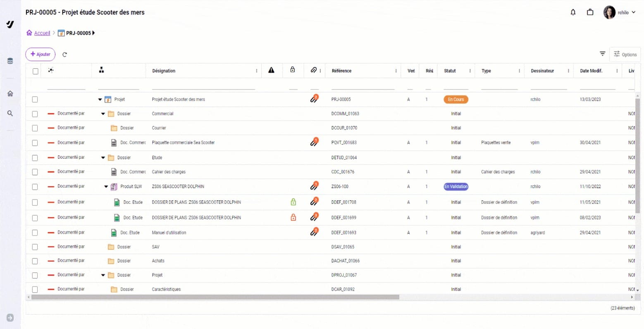
Task: Check the Commercial dossier row checkbox
Action: point(35,114)
